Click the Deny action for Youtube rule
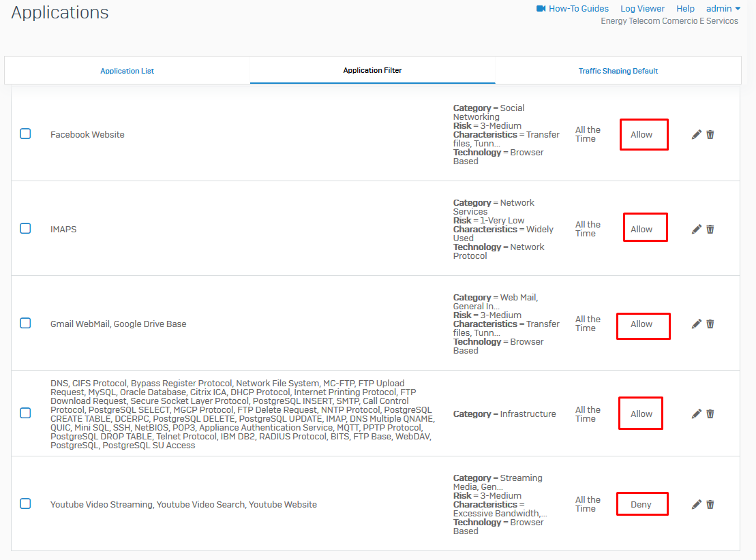 point(641,505)
